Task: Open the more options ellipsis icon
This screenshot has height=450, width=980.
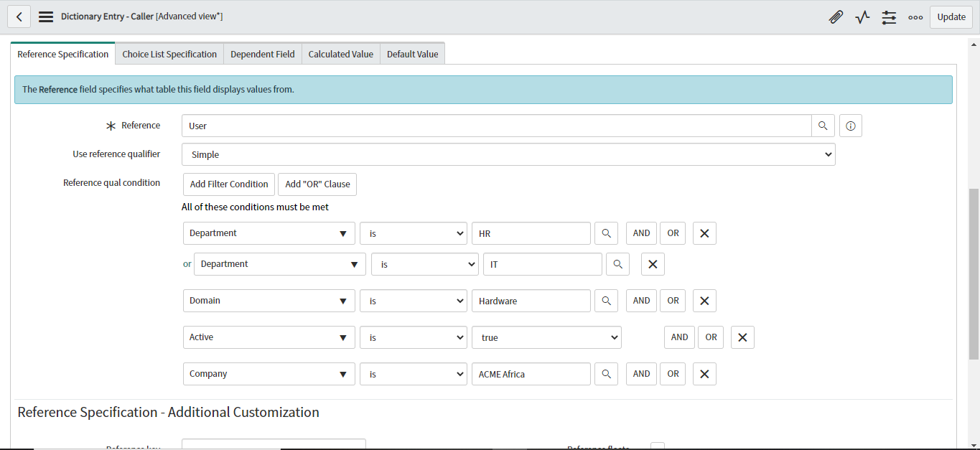Action: click(x=915, y=17)
